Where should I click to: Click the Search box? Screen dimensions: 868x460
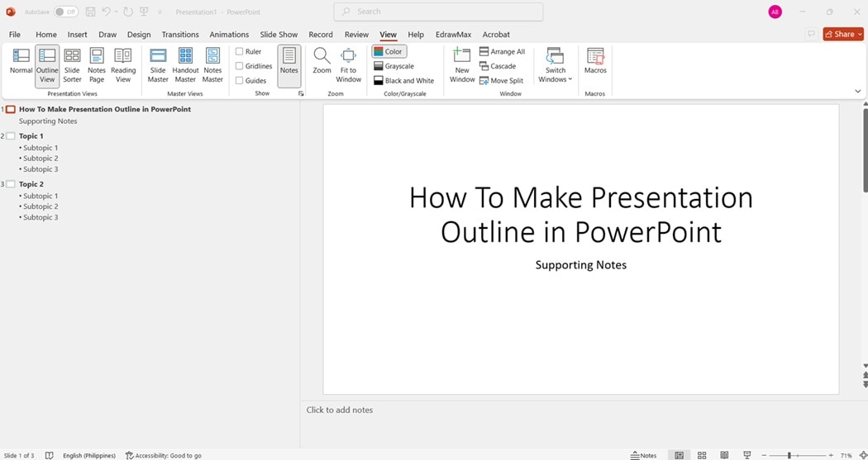[438, 12]
